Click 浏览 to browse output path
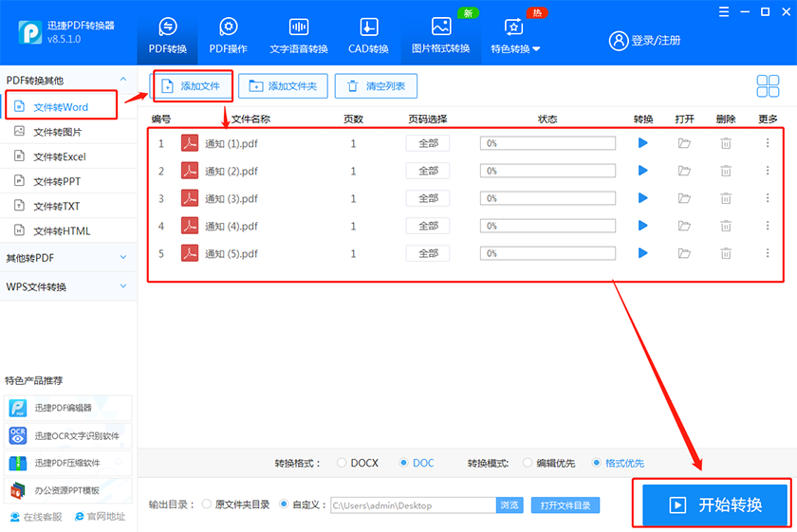The width and height of the screenshot is (797, 532). 510,505
